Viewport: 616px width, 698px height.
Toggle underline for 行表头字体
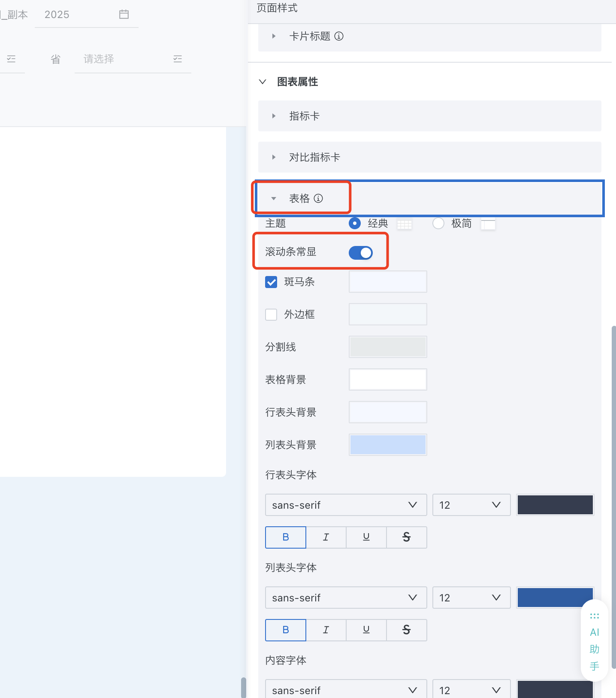[366, 537]
